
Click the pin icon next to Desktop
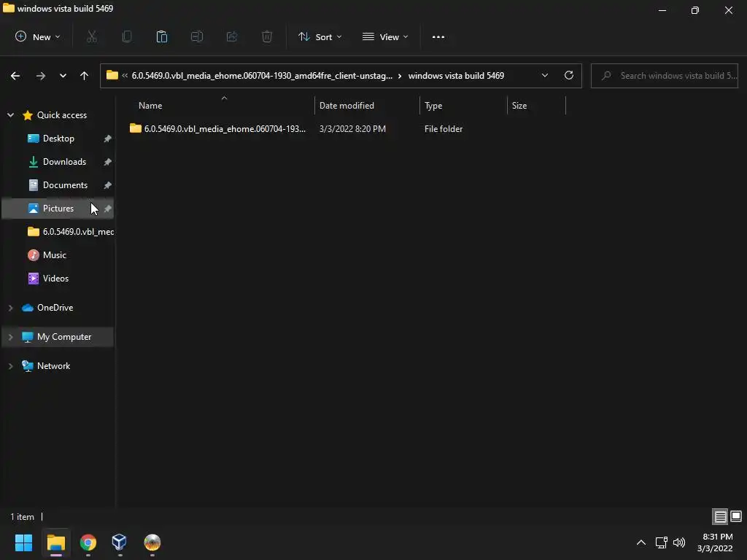tap(108, 139)
